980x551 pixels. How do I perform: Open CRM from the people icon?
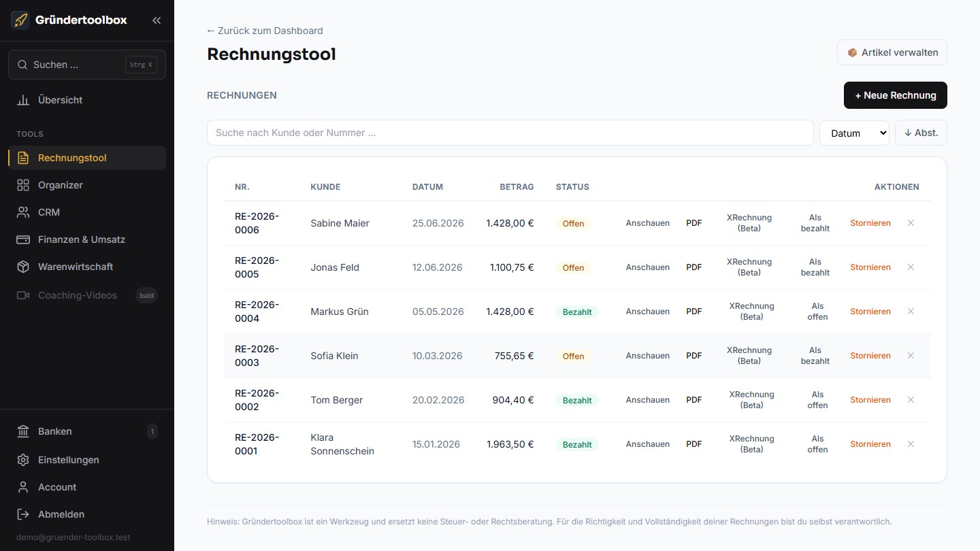click(23, 212)
